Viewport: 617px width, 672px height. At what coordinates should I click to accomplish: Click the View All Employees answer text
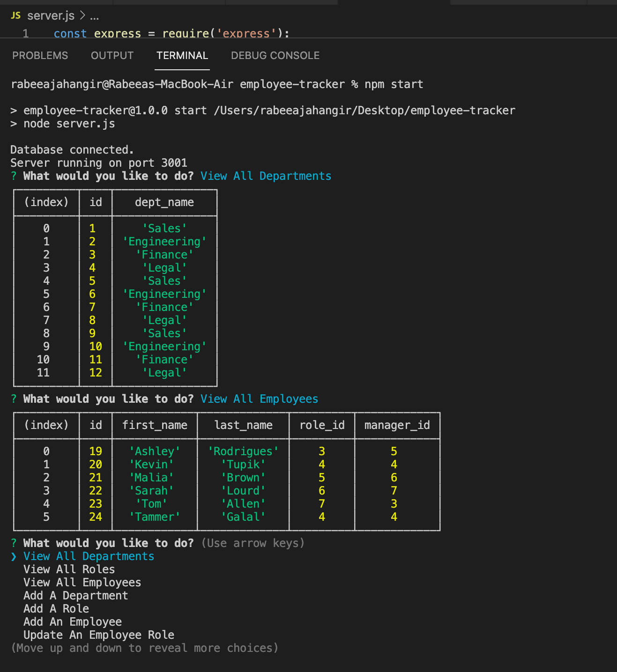pos(259,399)
